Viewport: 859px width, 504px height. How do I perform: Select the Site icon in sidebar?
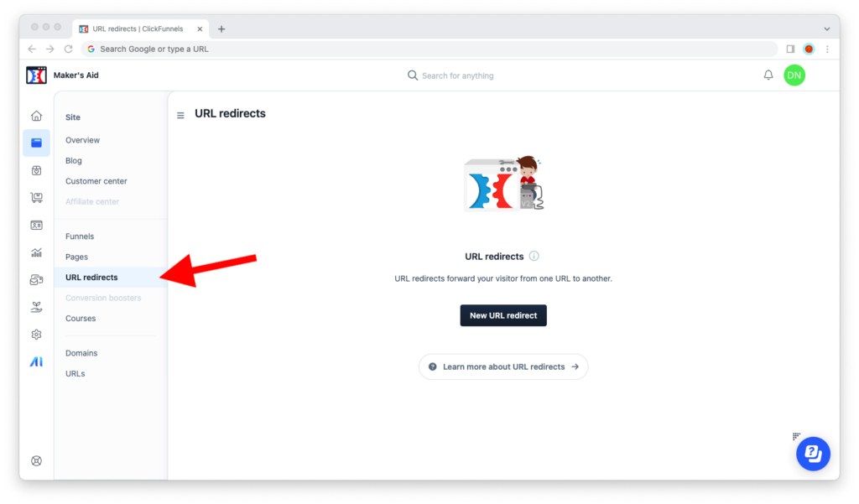pos(36,143)
